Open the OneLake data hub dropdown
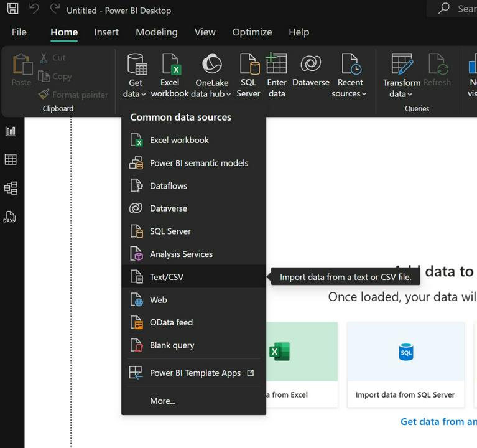Screen dimensions: 477x448 point(211,75)
